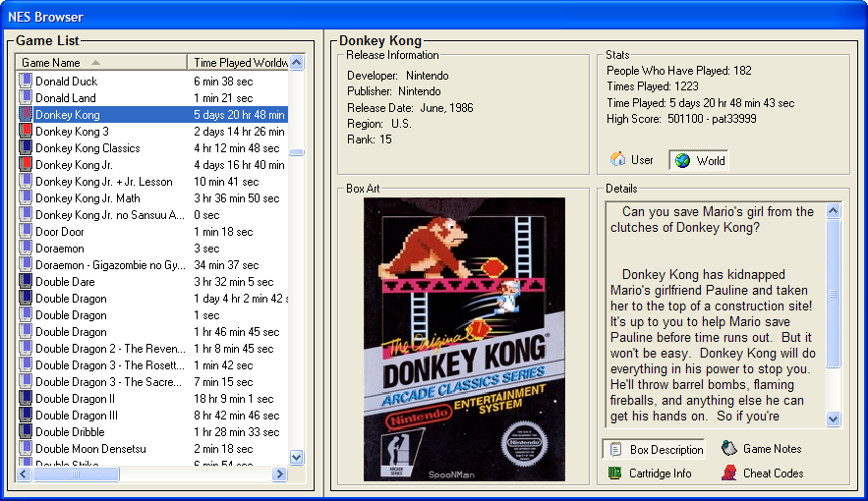Select Doraemon - Gigazombie no Gy... row
Image resolution: width=868 pixels, height=501 pixels.
[152, 265]
